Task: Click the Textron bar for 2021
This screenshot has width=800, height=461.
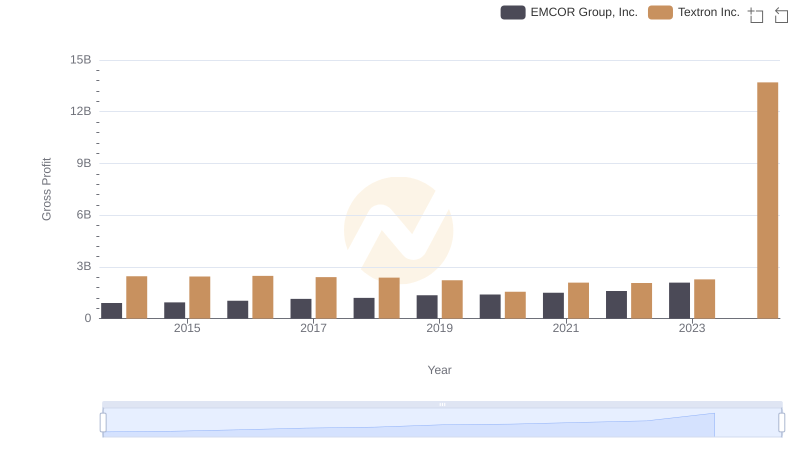Action: (578, 300)
